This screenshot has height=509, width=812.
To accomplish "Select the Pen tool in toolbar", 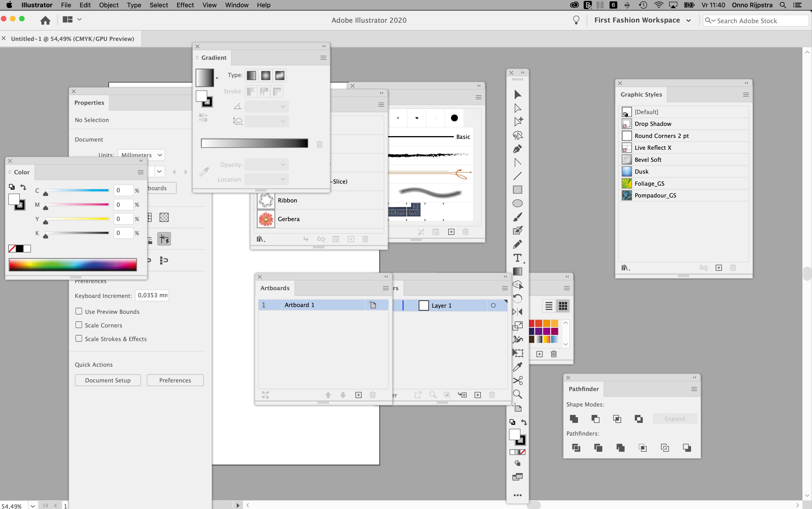I will point(517,149).
